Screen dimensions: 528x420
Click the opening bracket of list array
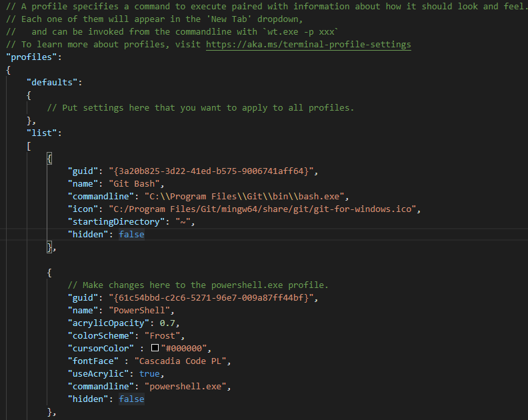coord(29,146)
